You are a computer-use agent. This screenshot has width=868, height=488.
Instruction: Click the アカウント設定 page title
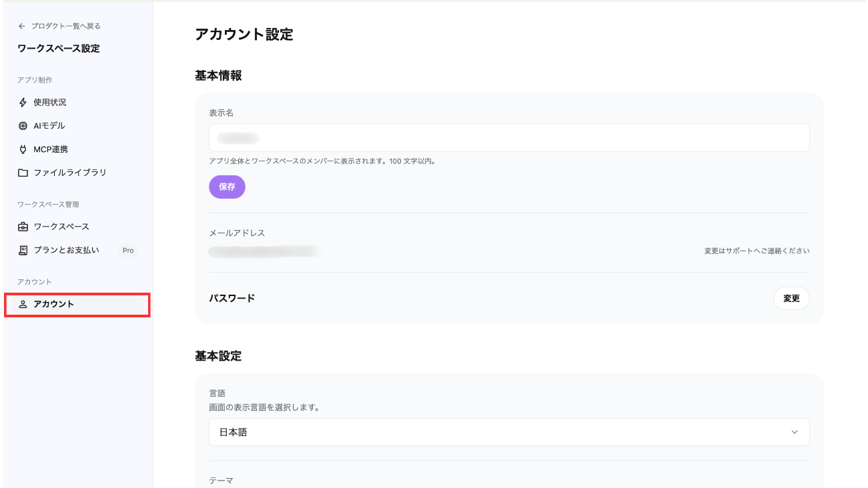point(244,35)
